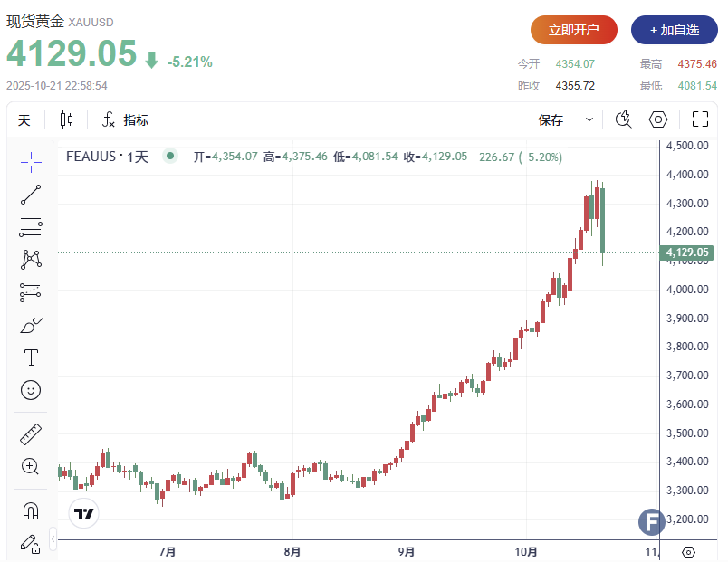Select the trend line drawing tool
The image size is (728, 562).
(31, 195)
